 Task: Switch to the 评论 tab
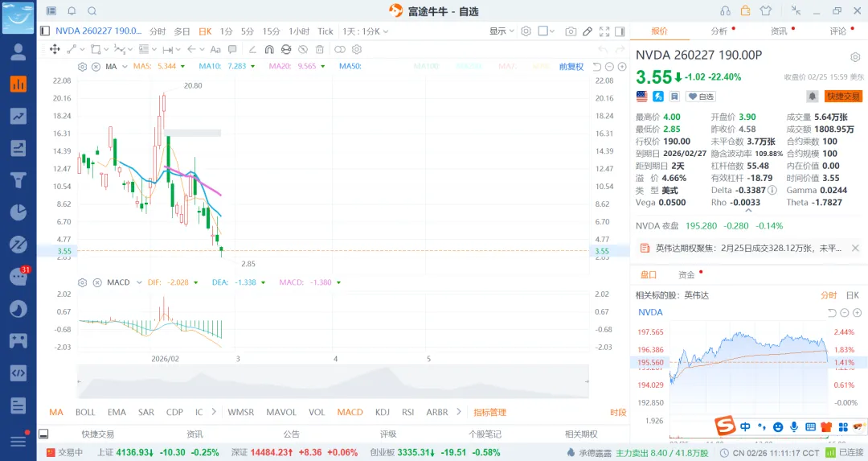click(x=837, y=31)
